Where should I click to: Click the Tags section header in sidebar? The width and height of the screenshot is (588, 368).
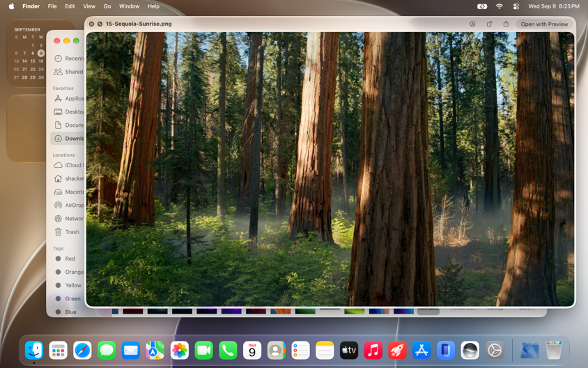point(58,248)
